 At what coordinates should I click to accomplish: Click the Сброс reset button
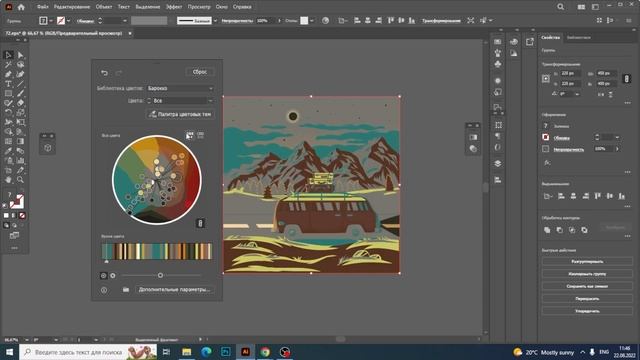tap(200, 72)
